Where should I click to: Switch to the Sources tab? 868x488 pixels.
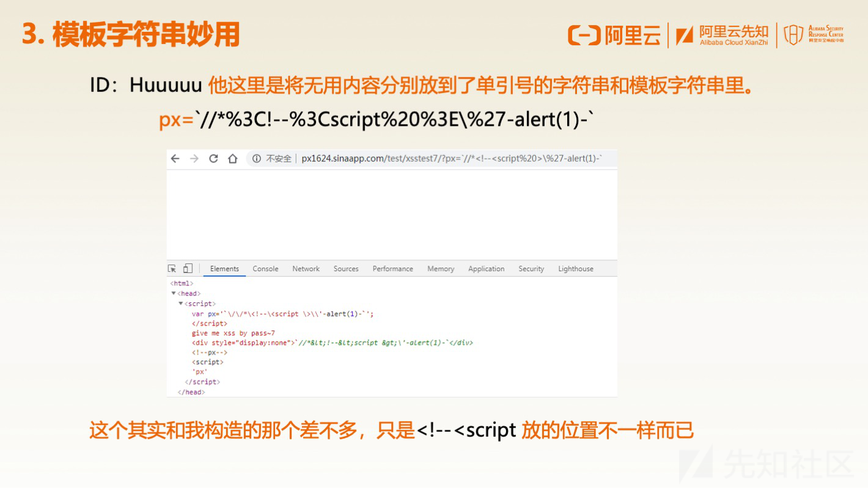[346, 269]
